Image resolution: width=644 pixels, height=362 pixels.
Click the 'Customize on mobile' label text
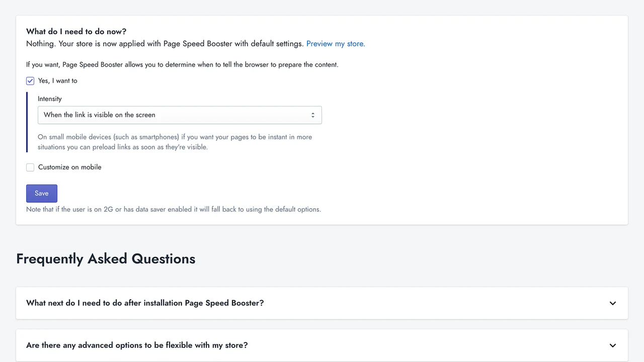click(69, 167)
